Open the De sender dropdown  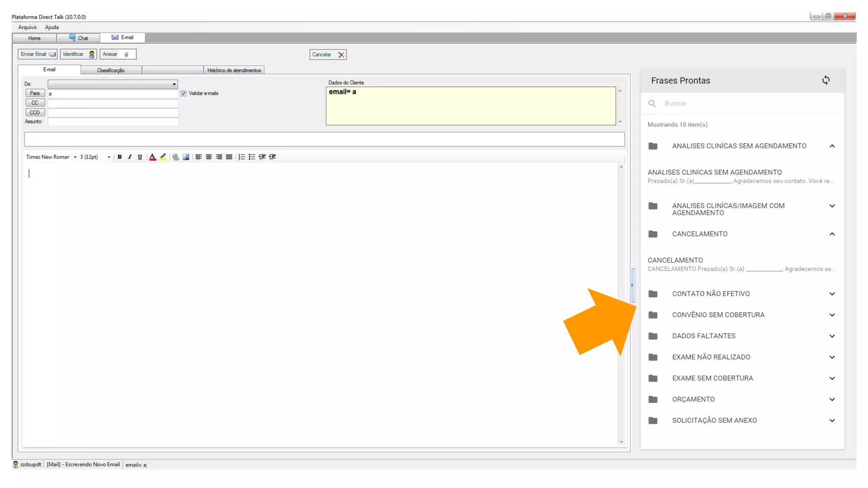[174, 84]
